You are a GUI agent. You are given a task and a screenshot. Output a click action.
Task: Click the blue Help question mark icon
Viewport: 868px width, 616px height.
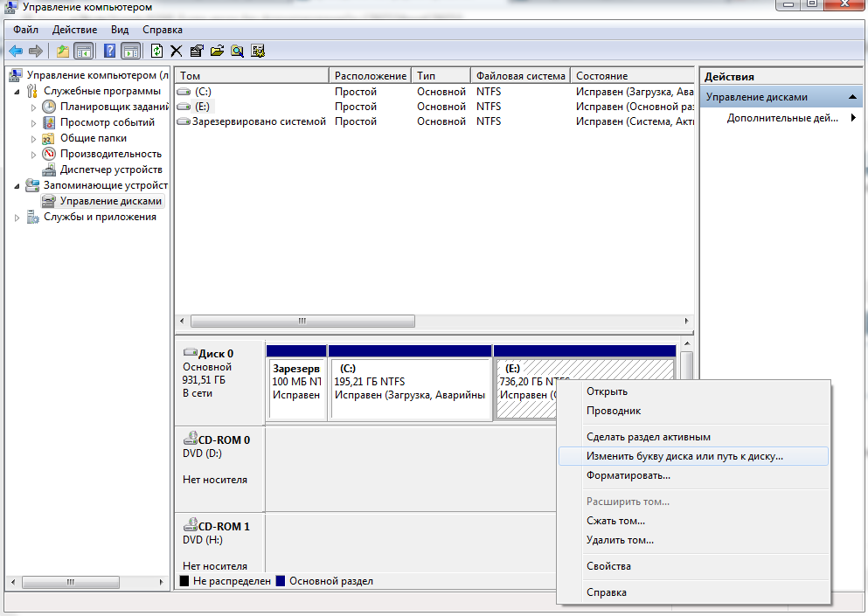tap(110, 52)
